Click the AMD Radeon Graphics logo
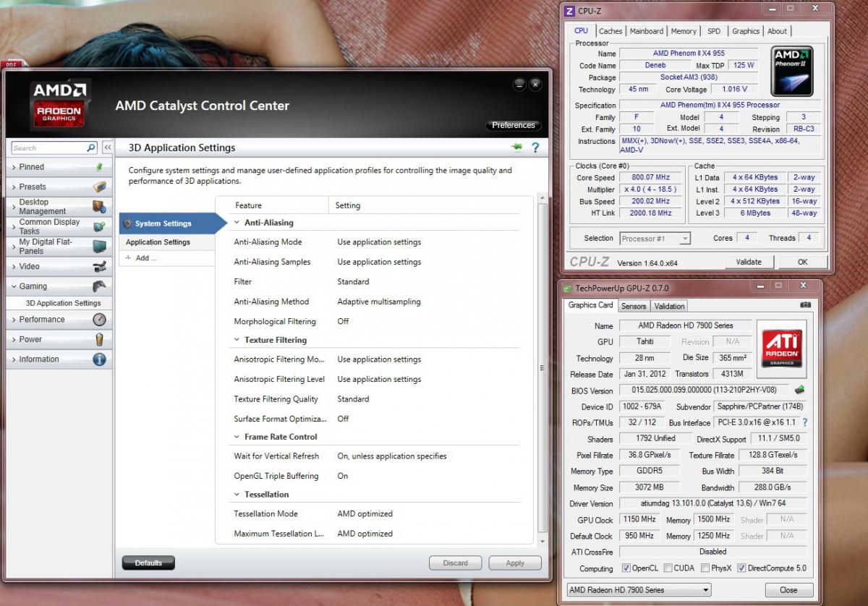The image size is (868, 606). click(x=60, y=106)
